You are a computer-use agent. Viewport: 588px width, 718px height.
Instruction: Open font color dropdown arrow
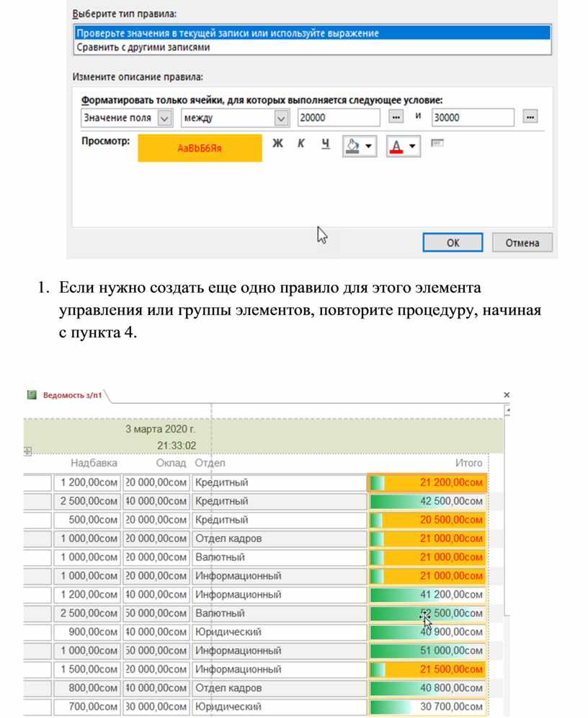click(413, 146)
